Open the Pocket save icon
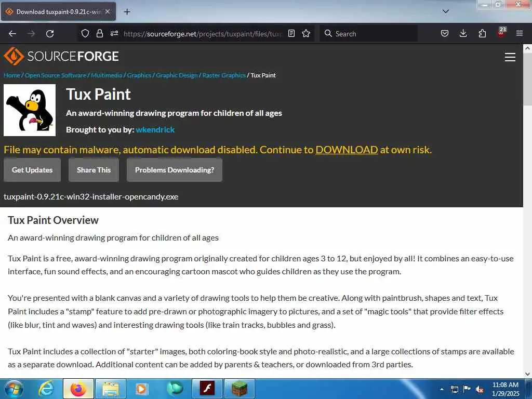 pos(445,33)
